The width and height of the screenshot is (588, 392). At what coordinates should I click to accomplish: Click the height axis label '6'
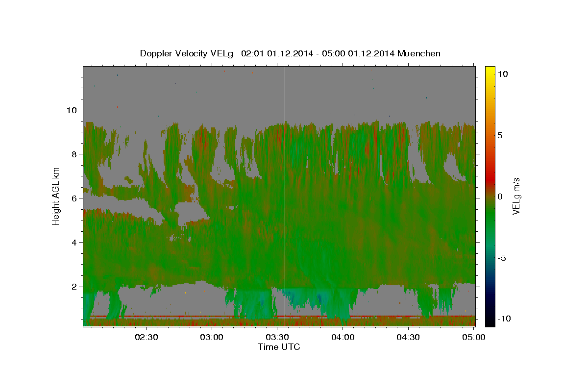[x=73, y=198]
